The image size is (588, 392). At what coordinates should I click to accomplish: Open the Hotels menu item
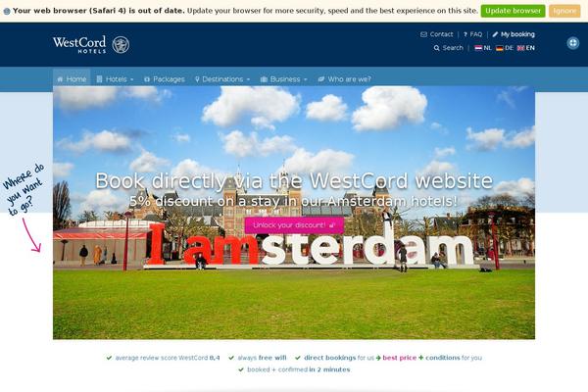click(x=115, y=79)
